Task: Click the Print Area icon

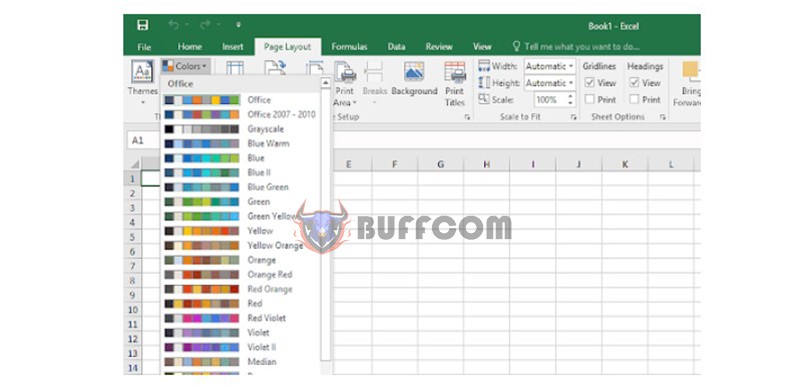Action: point(345,72)
